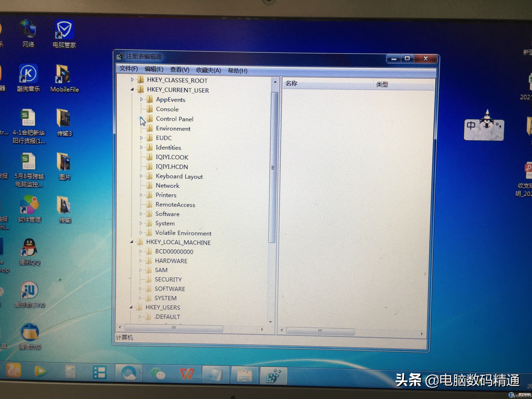Expand the AppEvents key
The height and width of the screenshot is (399, 532).
141,99
